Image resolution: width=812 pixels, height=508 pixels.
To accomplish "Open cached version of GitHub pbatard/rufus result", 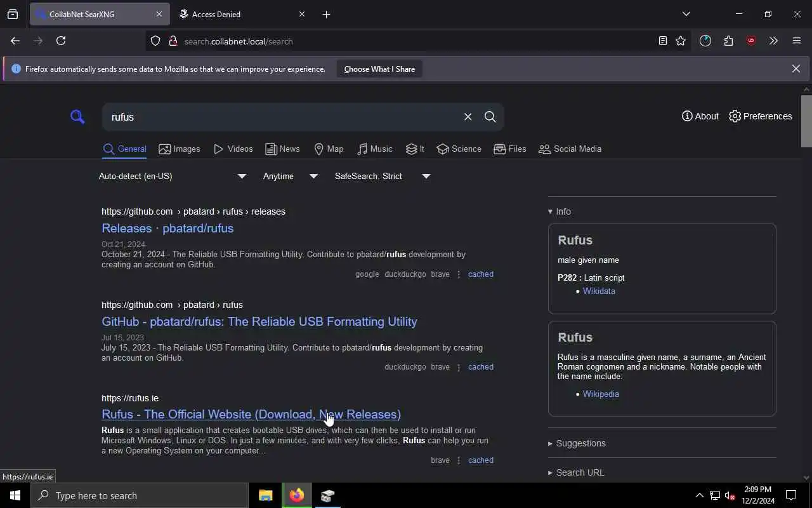I will click(481, 367).
